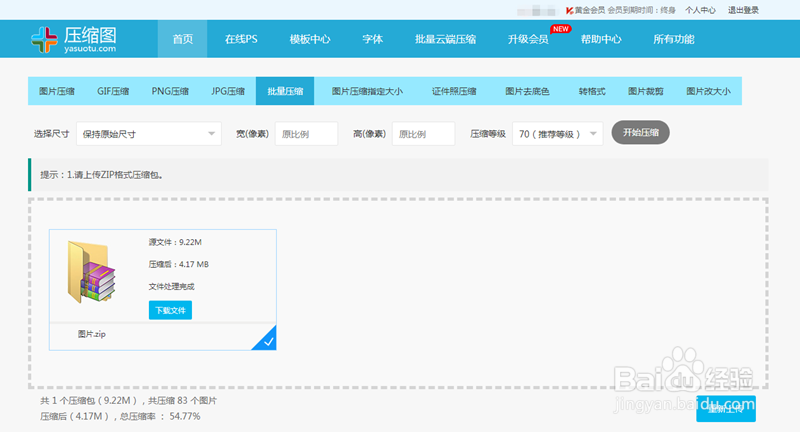Click the 高(像素) input field
Image resolution: width=800 pixels, height=432 pixels.
pos(423,134)
